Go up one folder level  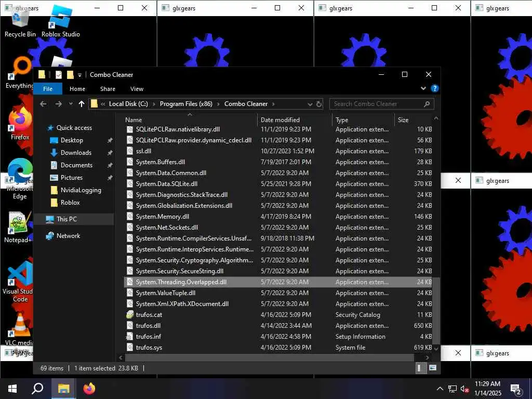click(82, 104)
